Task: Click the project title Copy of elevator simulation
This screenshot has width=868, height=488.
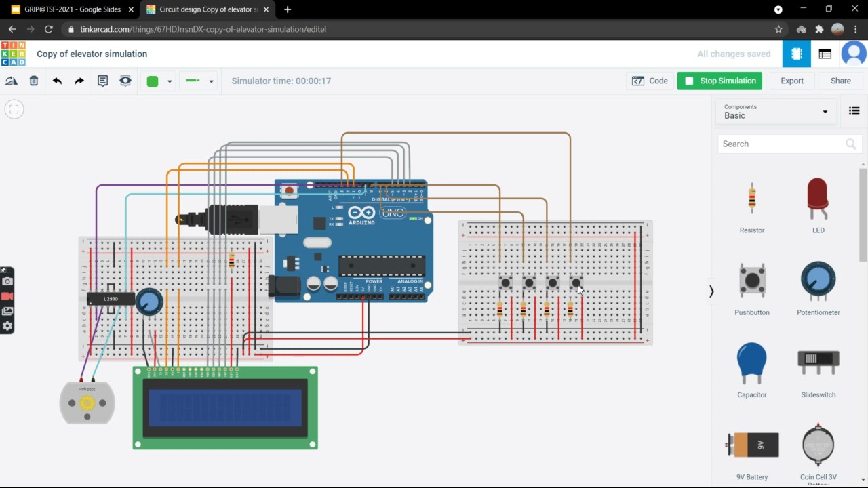Action: click(92, 54)
